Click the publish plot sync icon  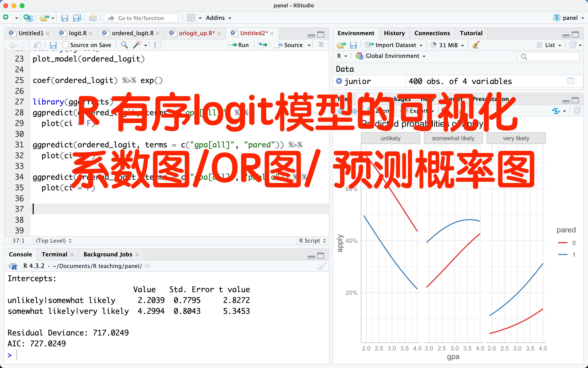556,111
